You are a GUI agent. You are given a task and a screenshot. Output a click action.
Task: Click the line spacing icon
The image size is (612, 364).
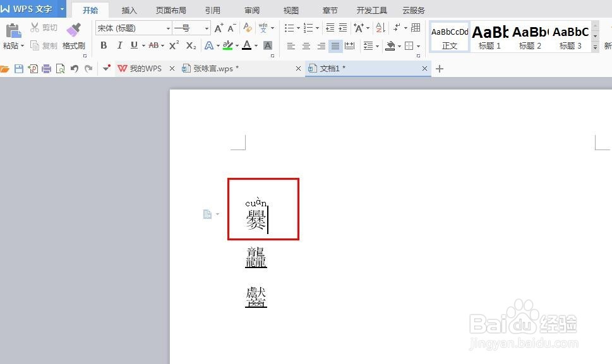click(x=368, y=46)
